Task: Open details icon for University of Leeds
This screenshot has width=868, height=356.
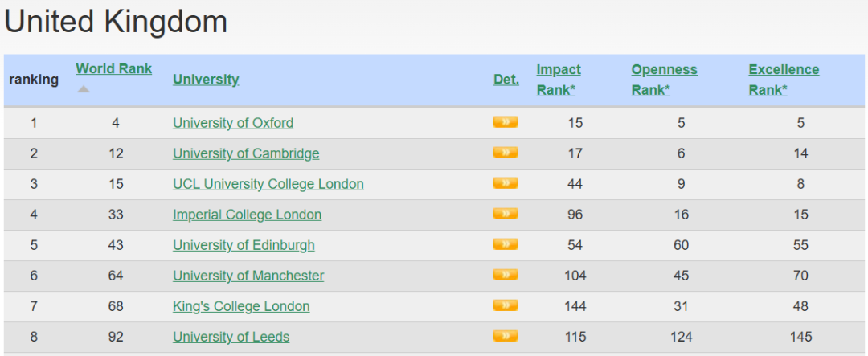Action: [505, 336]
